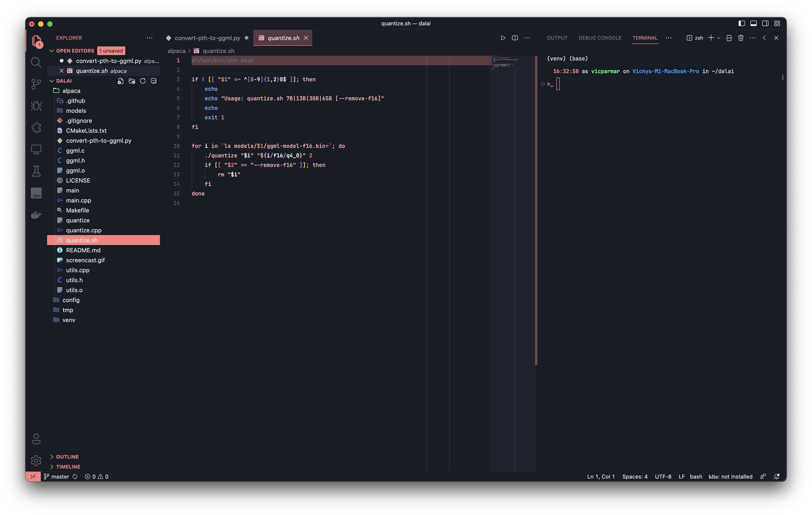This screenshot has height=515, width=812.
Task: Click the master branch in status bar
Action: pos(60,476)
